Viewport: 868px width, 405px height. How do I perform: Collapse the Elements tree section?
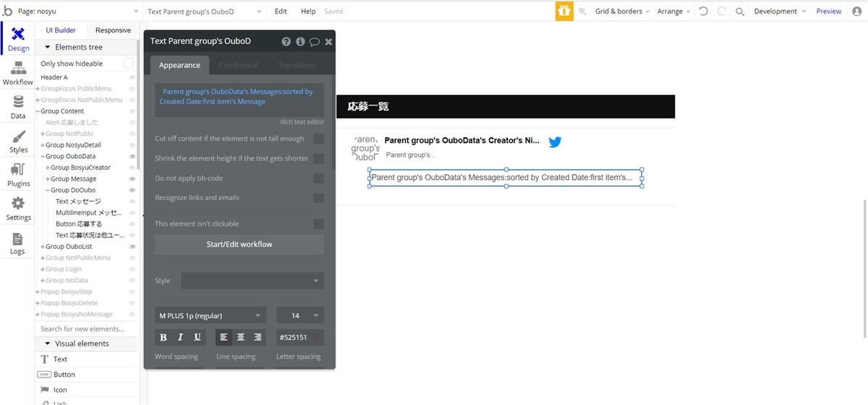(x=48, y=47)
